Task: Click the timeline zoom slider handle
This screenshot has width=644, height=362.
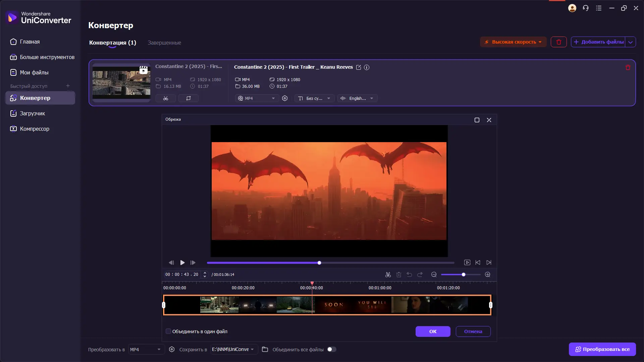Action: [x=464, y=275]
